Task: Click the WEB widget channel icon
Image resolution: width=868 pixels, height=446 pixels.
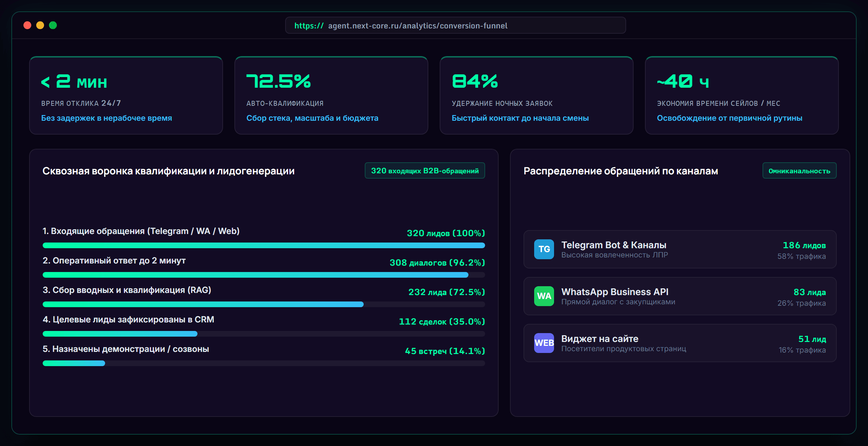Action: pos(544,343)
